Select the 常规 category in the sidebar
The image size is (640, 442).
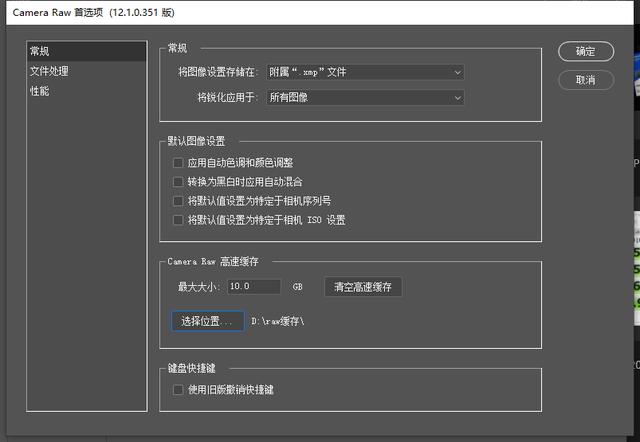(86, 51)
